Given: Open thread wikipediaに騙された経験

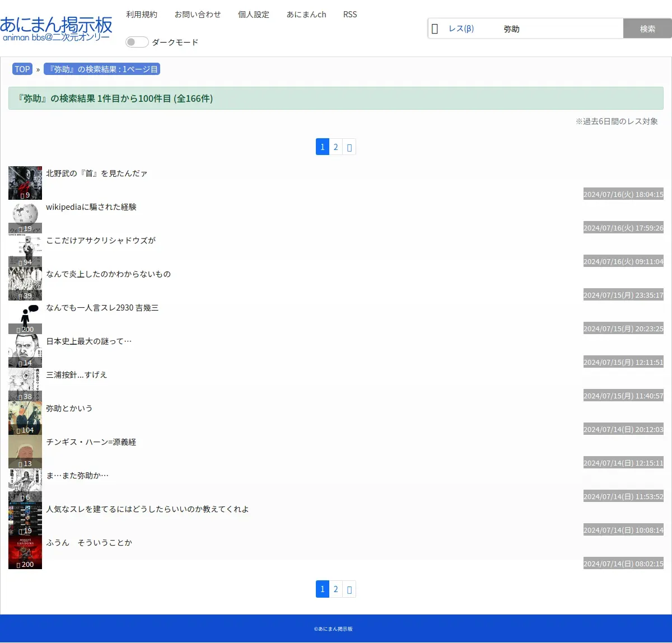Looking at the screenshot, I should tap(91, 207).
